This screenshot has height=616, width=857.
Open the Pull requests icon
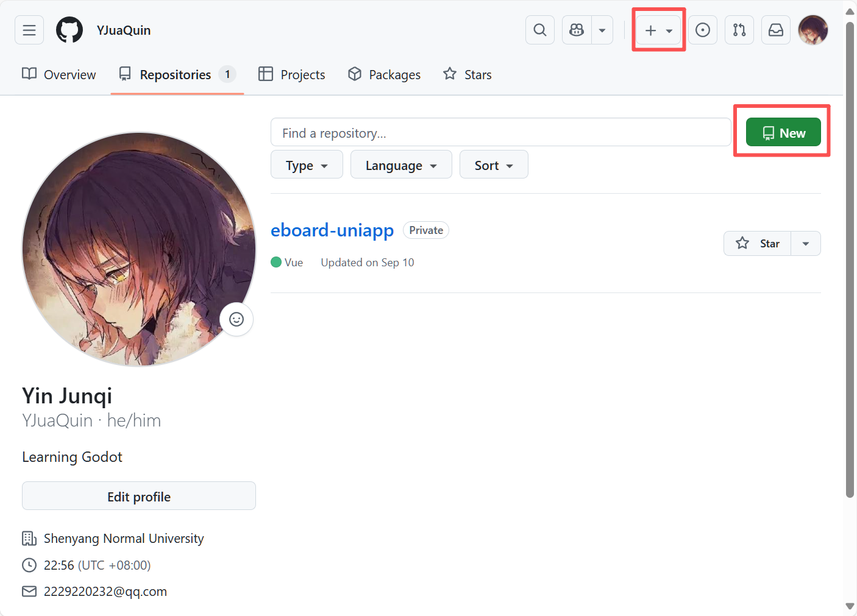[739, 30]
